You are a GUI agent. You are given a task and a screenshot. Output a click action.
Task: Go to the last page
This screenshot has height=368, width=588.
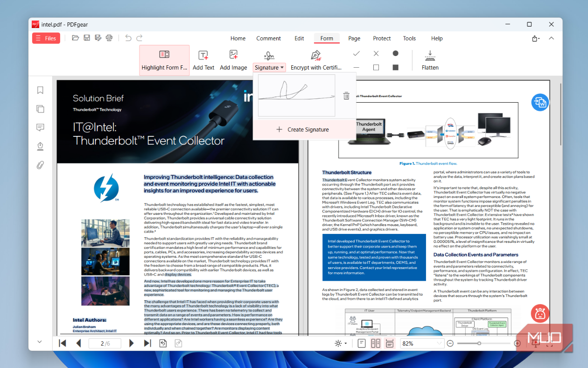(x=147, y=343)
